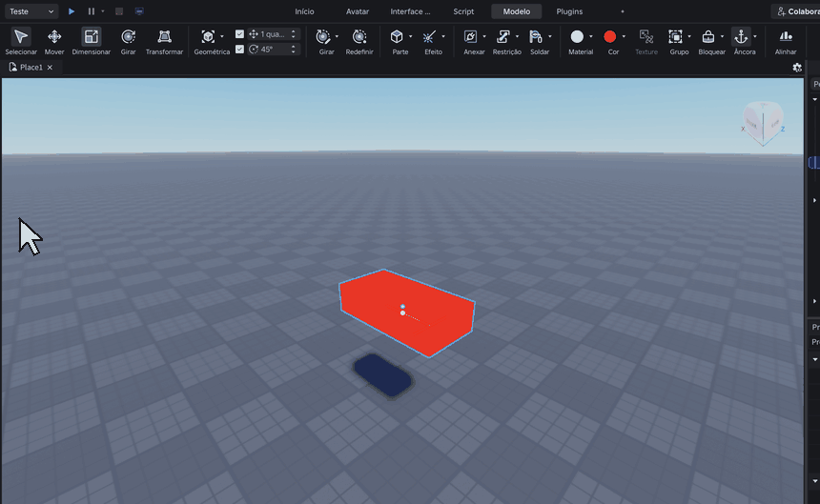This screenshot has width=820, height=504.
Task: Toggle the 45° rotation snapping checkbox
Action: 239,50
